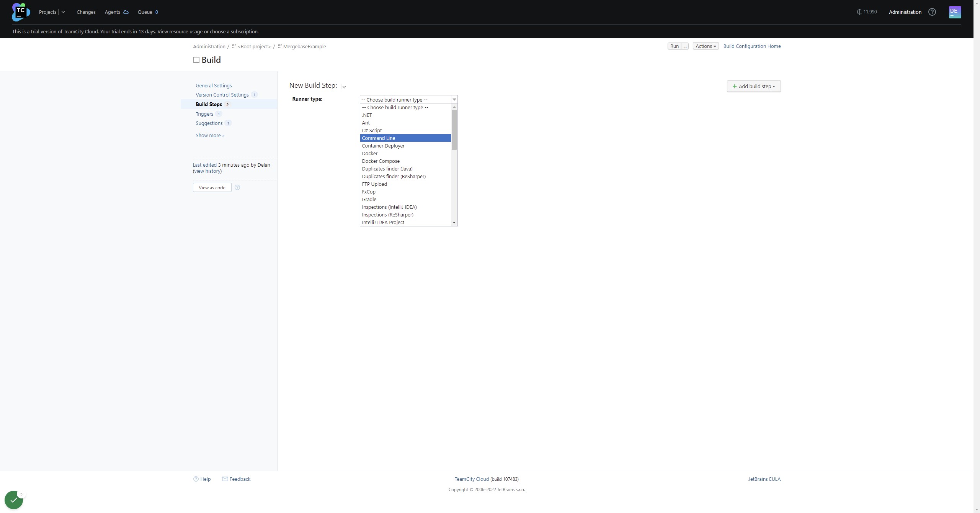Viewport: 980px width, 513px height.
Task: Pick Inspections (ReSharper) option
Action: [x=405, y=215]
